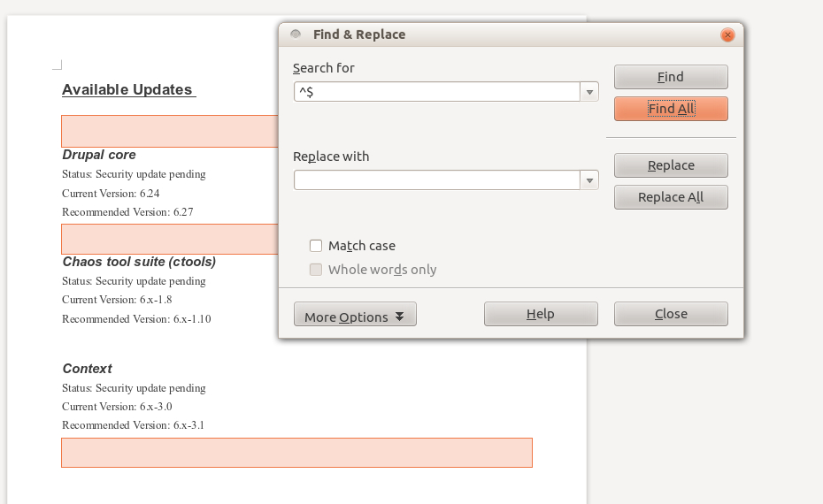This screenshot has width=823, height=504.
Task: Expand More Options in the dialog
Action: [x=354, y=315]
